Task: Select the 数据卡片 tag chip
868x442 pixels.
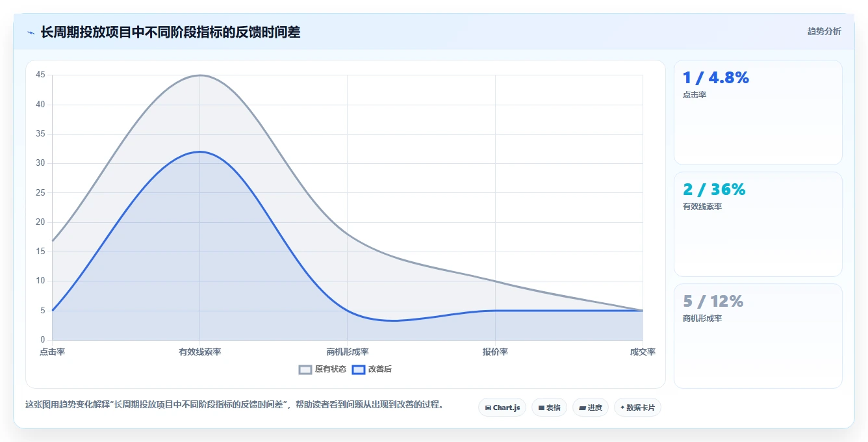Action: pyautogui.click(x=637, y=408)
